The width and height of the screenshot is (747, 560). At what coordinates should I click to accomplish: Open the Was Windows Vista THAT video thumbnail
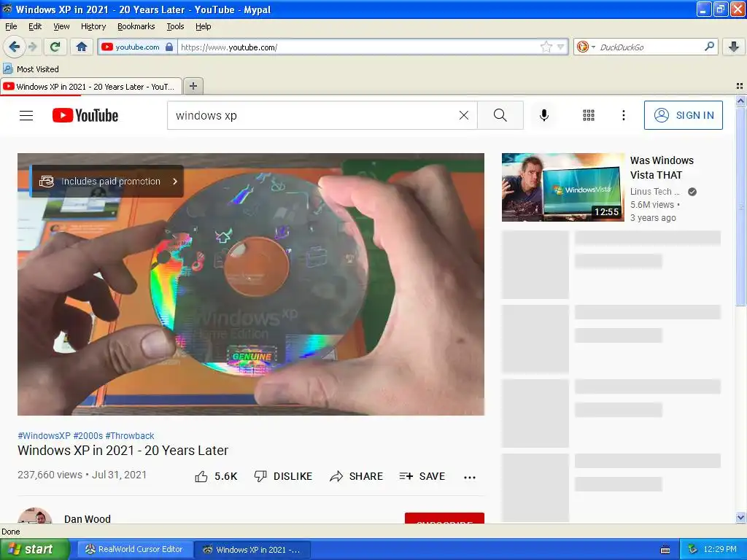[x=563, y=187]
